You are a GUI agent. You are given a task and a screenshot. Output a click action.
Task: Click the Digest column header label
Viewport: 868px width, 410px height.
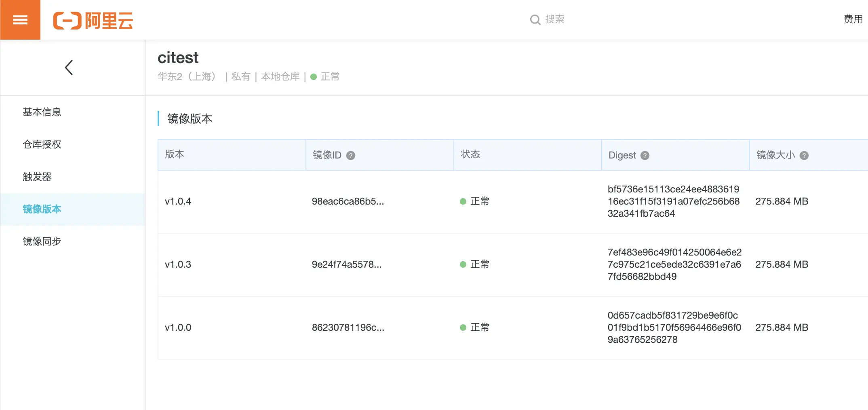pyautogui.click(x=622, y=155)
